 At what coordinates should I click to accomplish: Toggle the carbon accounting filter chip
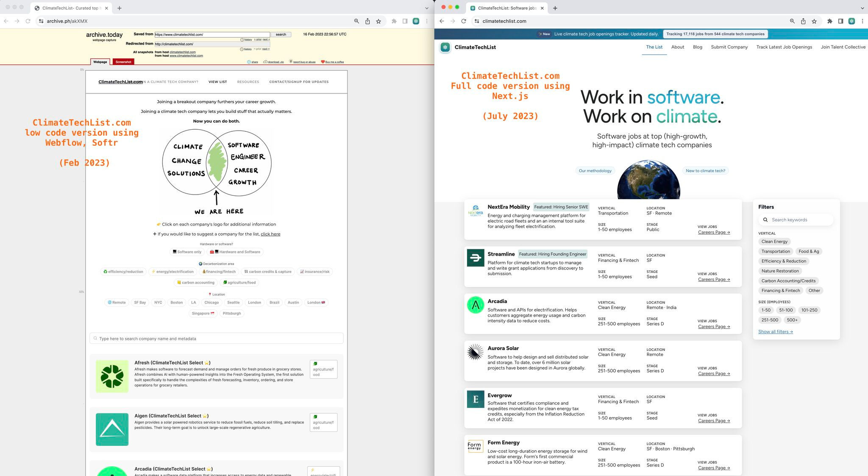coord(196,283)
